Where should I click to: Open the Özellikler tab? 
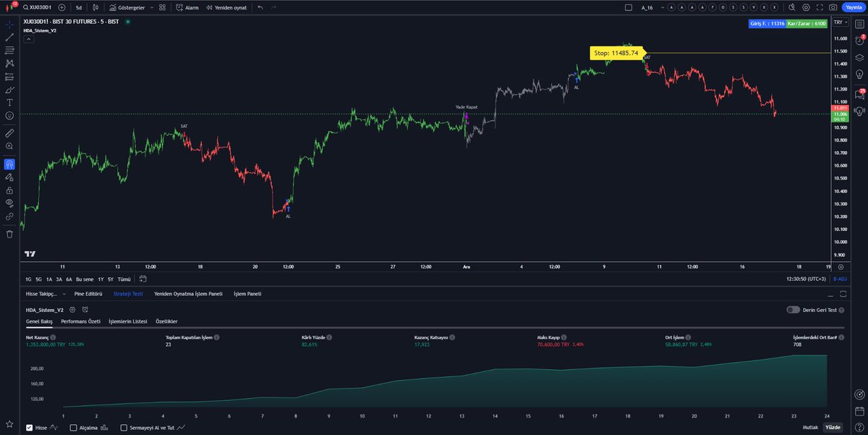(x=166, y=321)
